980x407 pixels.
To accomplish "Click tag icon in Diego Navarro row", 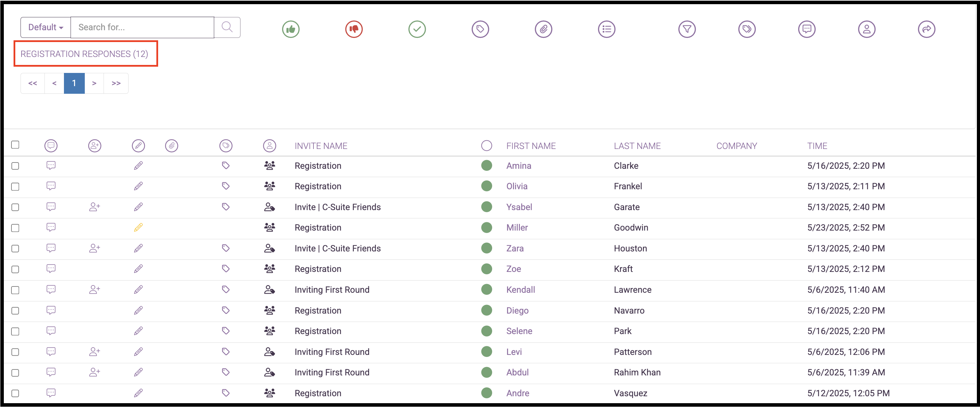I will pos(226,310).
